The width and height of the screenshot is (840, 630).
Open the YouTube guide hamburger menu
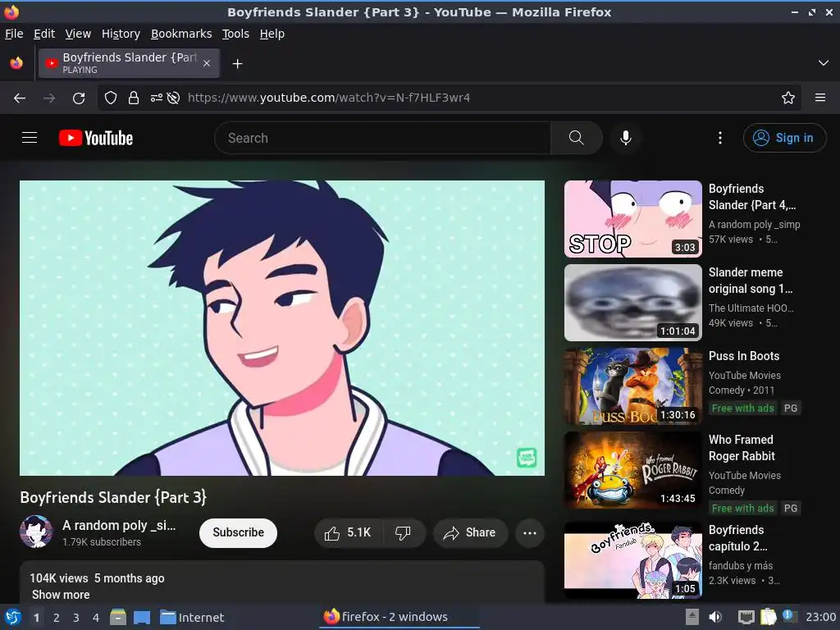click(30, 138)
